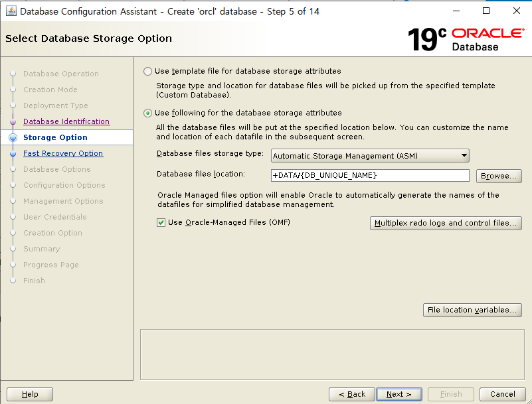Maximize the Database Configuration Assistant window
Image resolution: width=532 pixels, height=404 pixels.
(x=486, y=11)
